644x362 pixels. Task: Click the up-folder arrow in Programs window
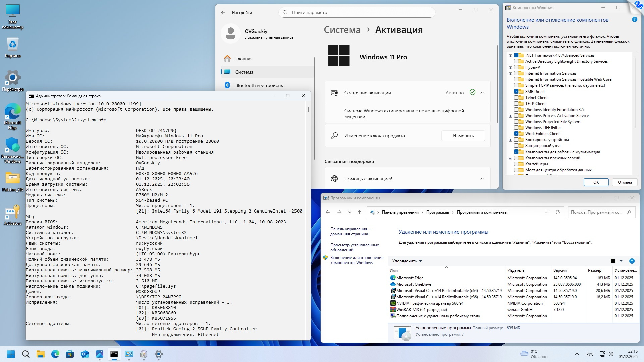point(359,212)
